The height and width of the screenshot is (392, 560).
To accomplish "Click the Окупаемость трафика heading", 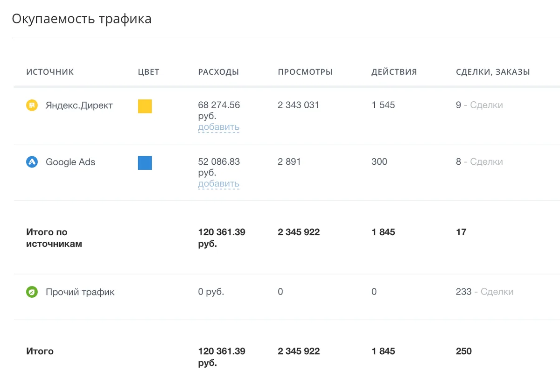I will 82,19.
